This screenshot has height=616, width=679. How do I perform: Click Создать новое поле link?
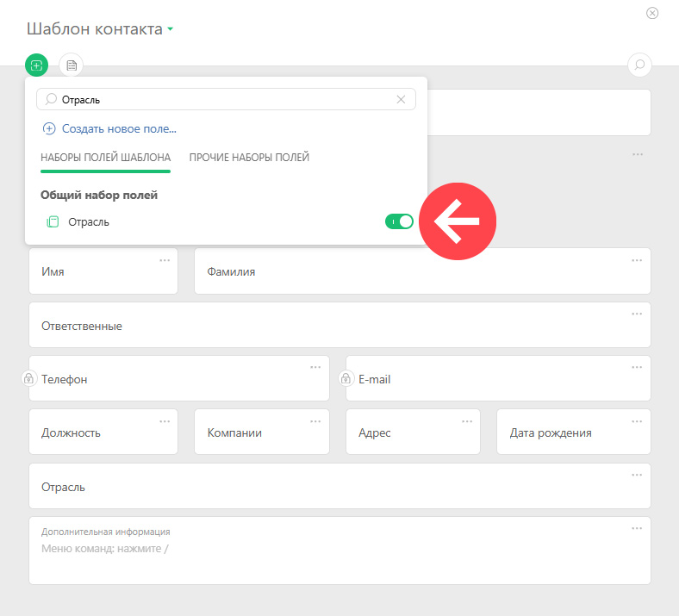[x=119, y=128]
